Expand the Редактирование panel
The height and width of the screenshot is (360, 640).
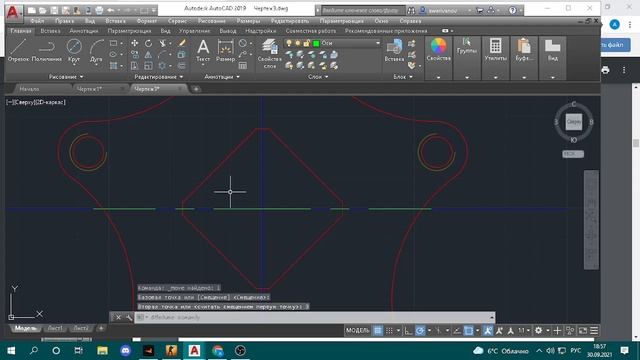click(x=158, y=77)
